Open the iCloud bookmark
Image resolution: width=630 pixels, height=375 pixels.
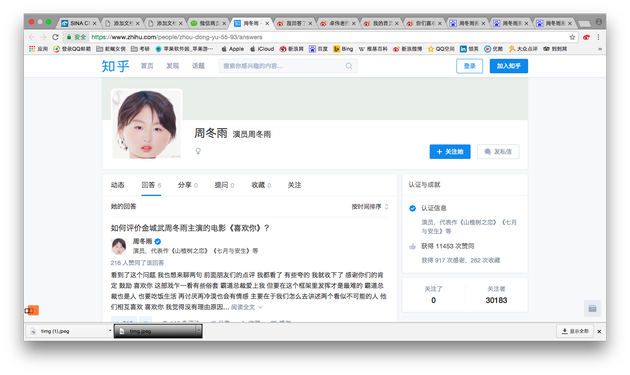coord(262,49)
